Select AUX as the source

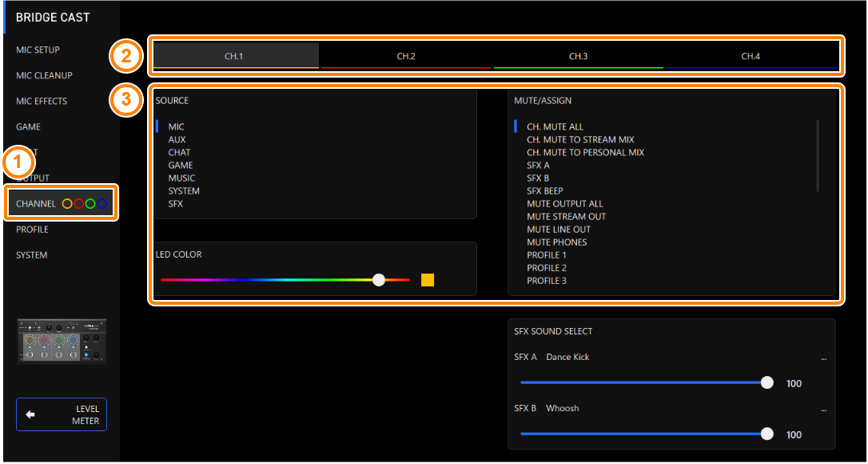[177, 140]
